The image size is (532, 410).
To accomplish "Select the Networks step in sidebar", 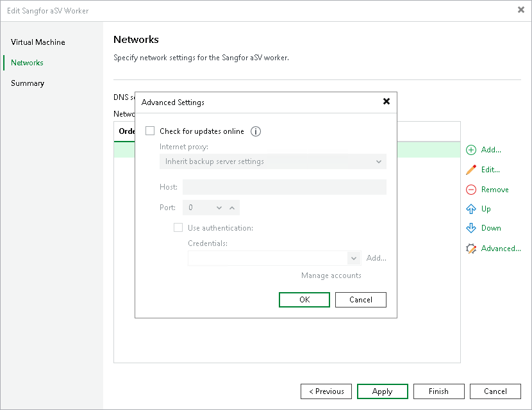I will pyautogui.click(x=27, y=63).
